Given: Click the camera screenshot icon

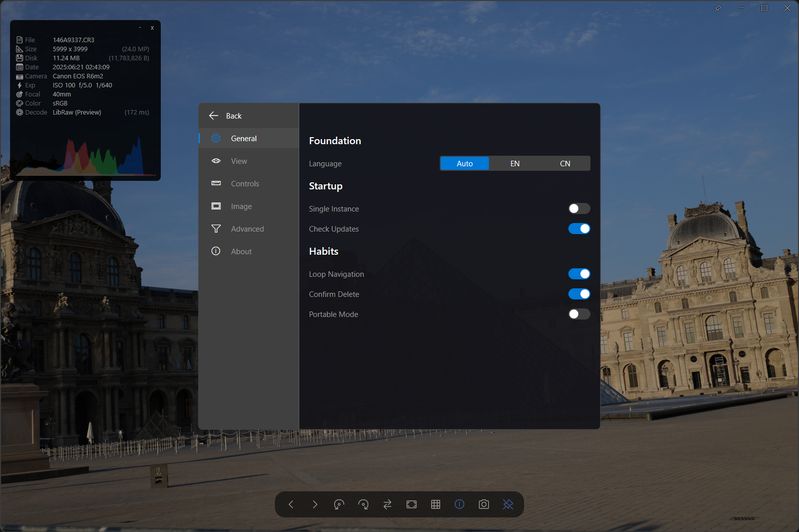Looking at the screenshot, I should 484,504.
